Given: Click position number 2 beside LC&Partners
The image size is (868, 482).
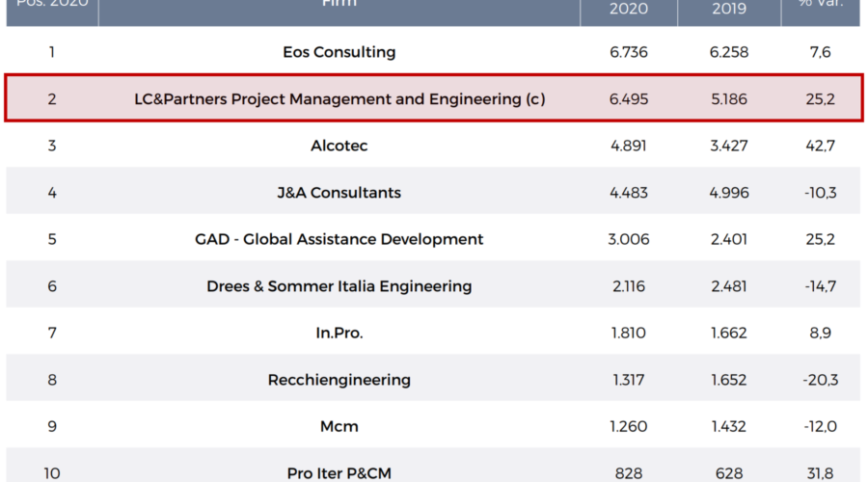Looking at the screenshot, I should click(52, 99).
